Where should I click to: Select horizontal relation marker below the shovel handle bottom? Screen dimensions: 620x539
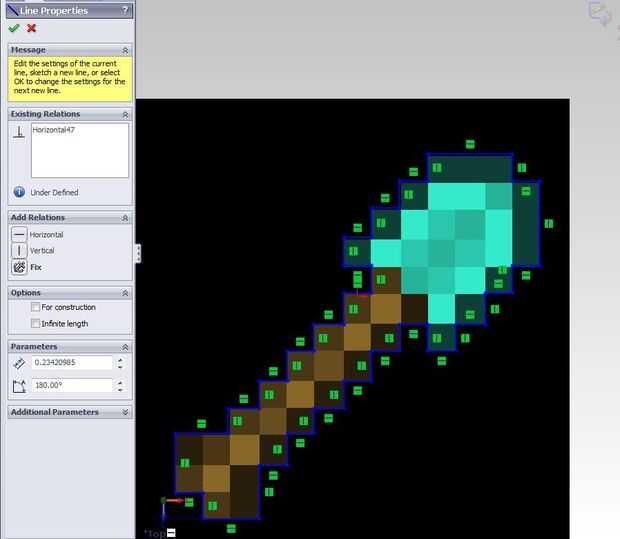tap(231, 528)
